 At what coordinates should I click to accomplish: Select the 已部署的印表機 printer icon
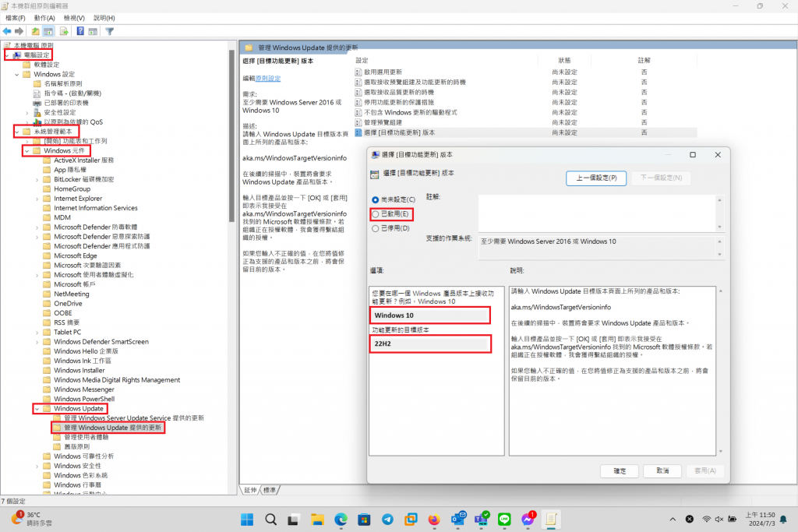(x=37, y=103)
